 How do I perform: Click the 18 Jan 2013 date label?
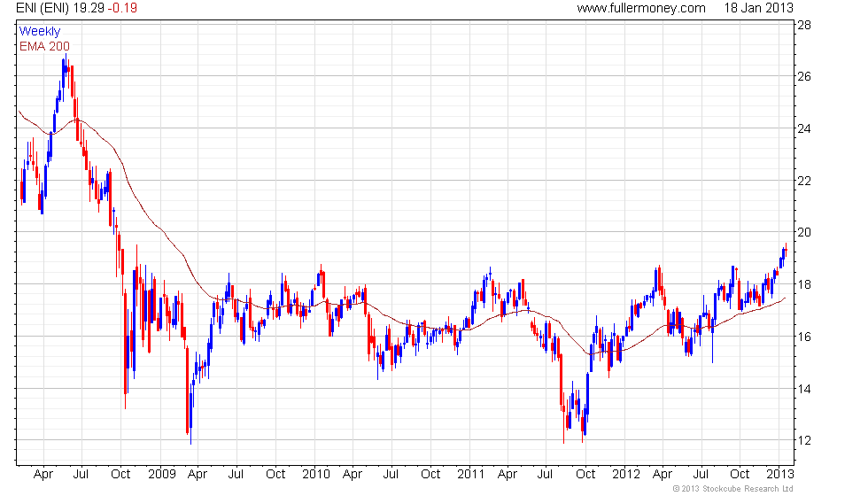(758, 8)
